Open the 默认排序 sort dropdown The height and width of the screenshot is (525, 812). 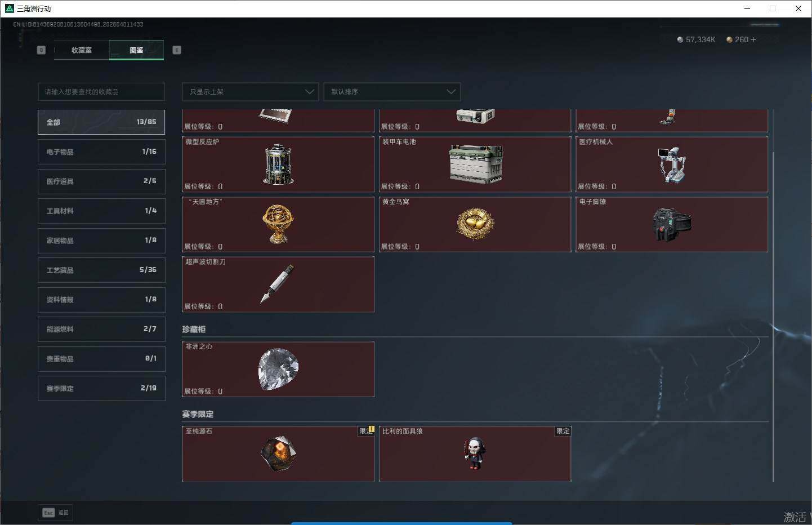point(392,92)
